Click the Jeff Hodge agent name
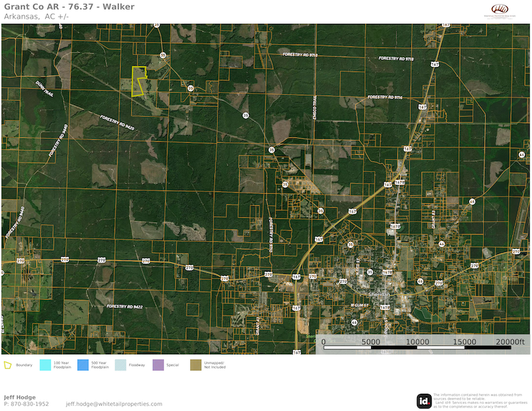 [x=20, y=397]
